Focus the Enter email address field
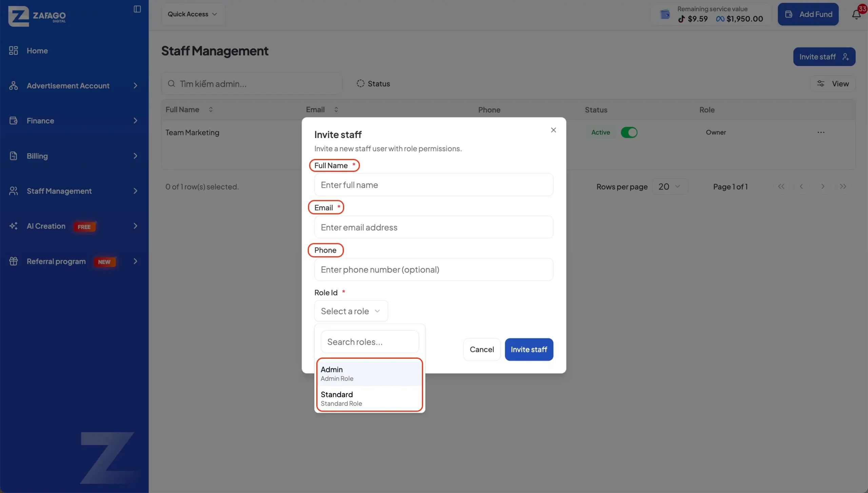The height and width of the screenshot is (493, 868). tap(434, 227)
